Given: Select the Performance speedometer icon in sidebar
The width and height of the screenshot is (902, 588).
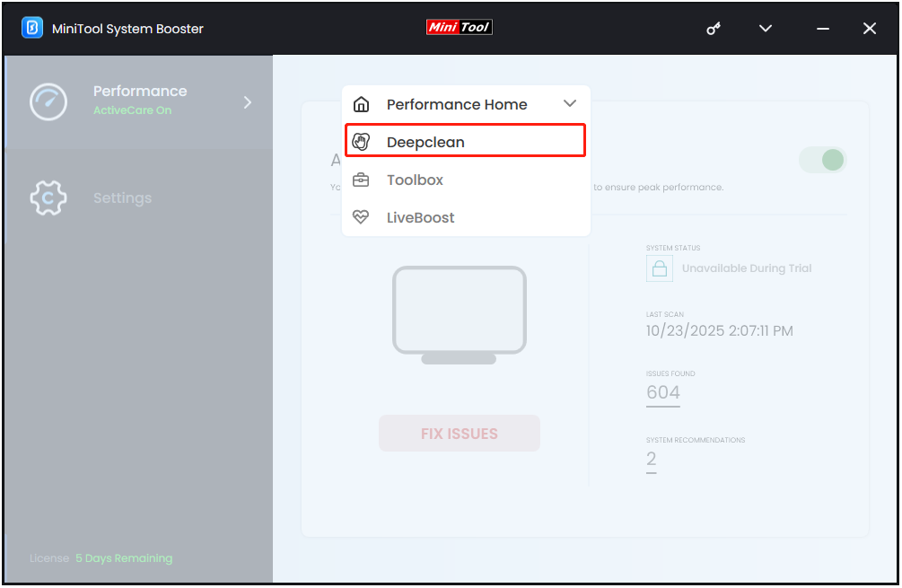Looking at the screenshot, I should (x=48, y=101).
